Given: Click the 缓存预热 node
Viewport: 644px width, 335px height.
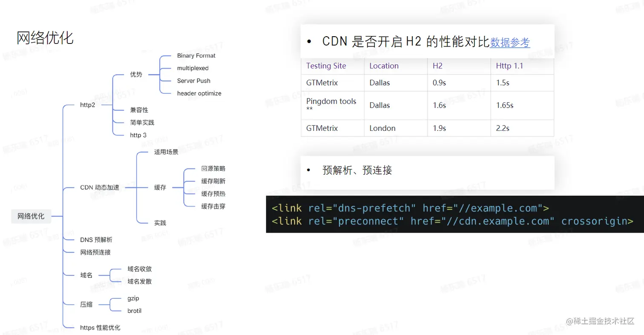Looking at the screenshot, I should pos(213,193).
